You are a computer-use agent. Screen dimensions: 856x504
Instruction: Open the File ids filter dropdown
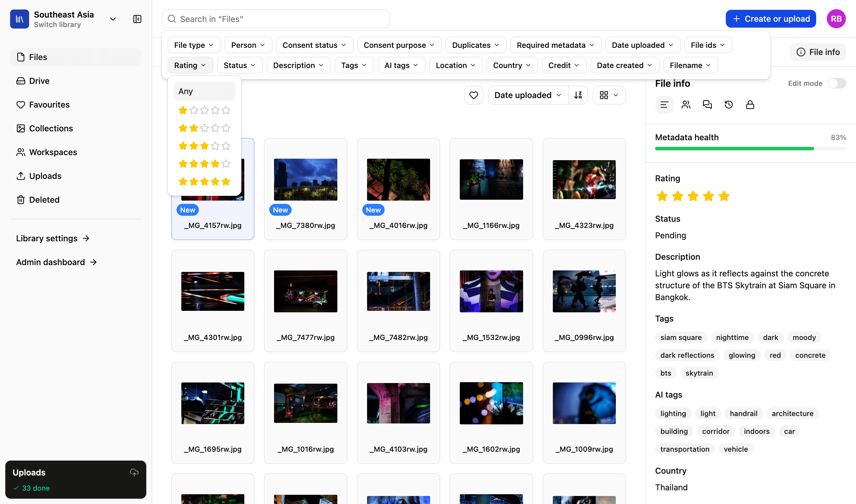pos(708,45)
